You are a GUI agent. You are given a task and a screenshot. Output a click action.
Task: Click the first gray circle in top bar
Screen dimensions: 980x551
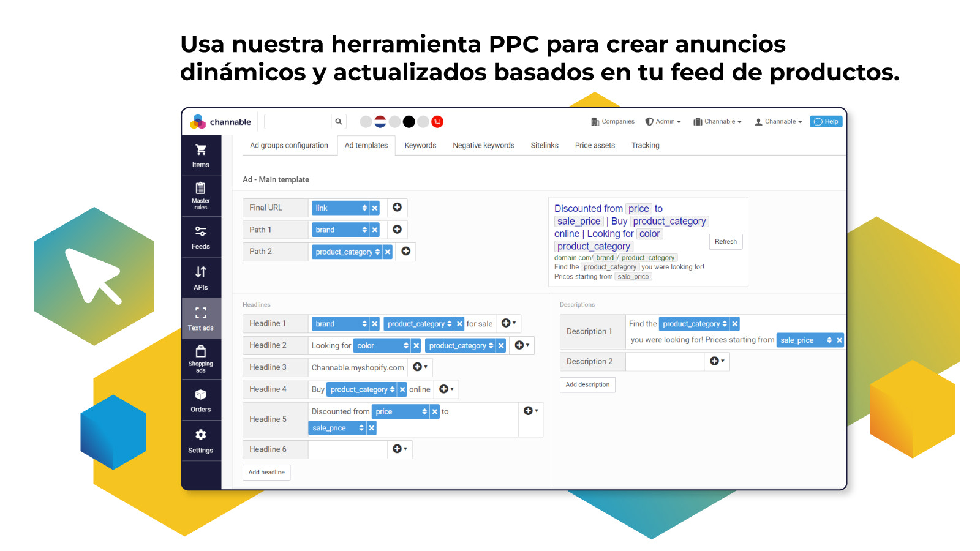click(x=366, y=122)
